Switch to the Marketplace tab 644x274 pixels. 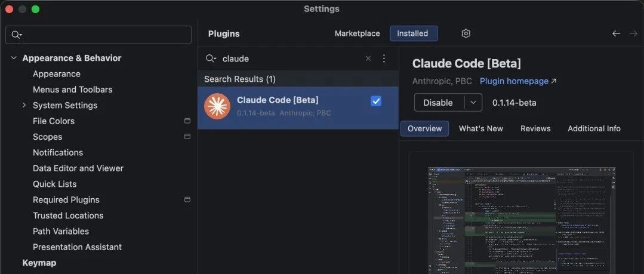coord(358,33)
